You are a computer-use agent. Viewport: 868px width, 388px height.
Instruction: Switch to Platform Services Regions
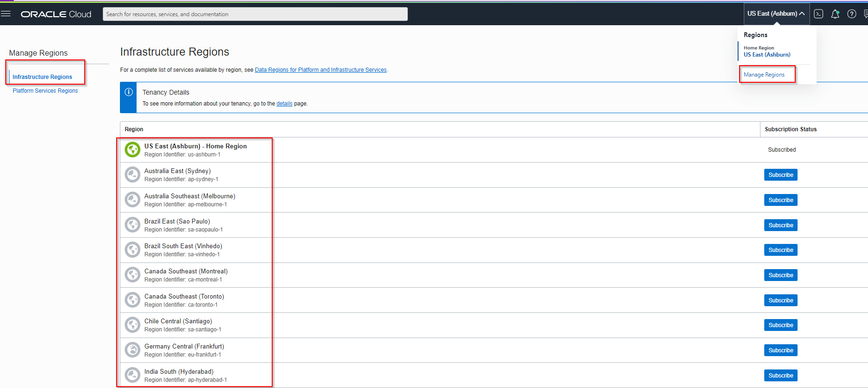coord(45,91)
